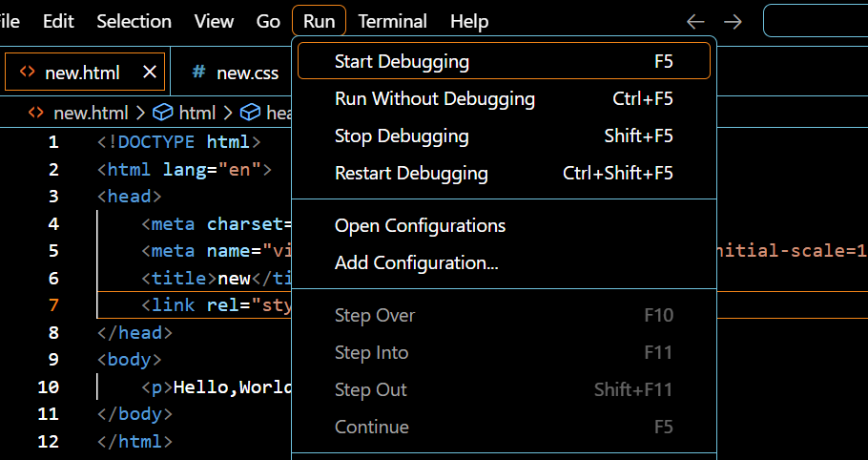
Task: Choose Stop Debugging menu entry
Action: click(504, 136)
